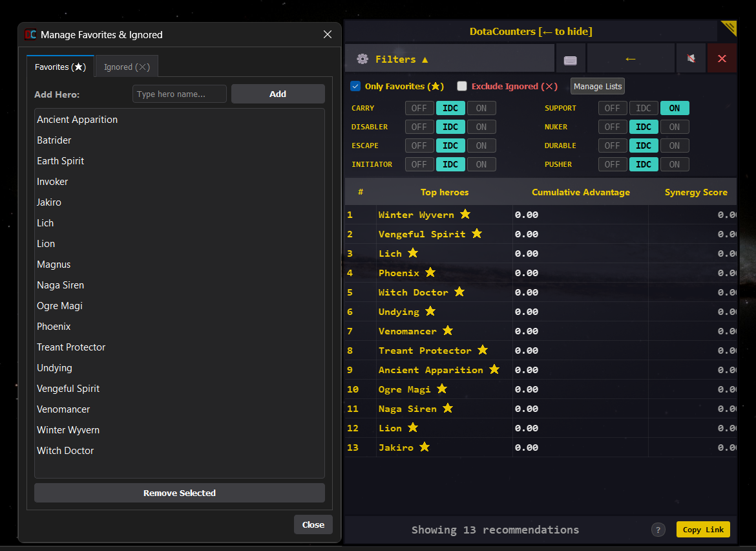Click the star beside Winter Wyvern

[x=465, y=214]
